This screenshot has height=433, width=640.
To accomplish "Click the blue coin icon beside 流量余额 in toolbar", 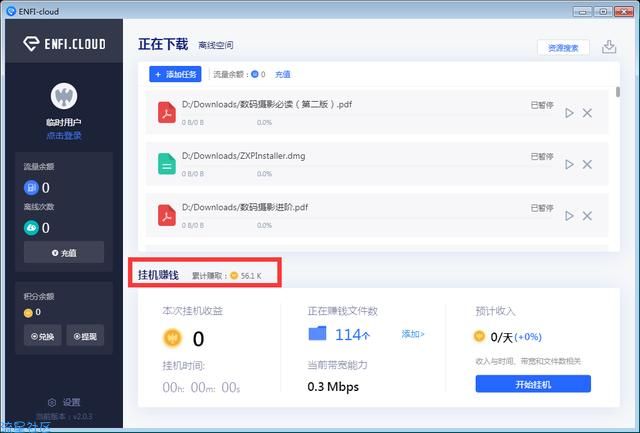I will coord(255,74).
